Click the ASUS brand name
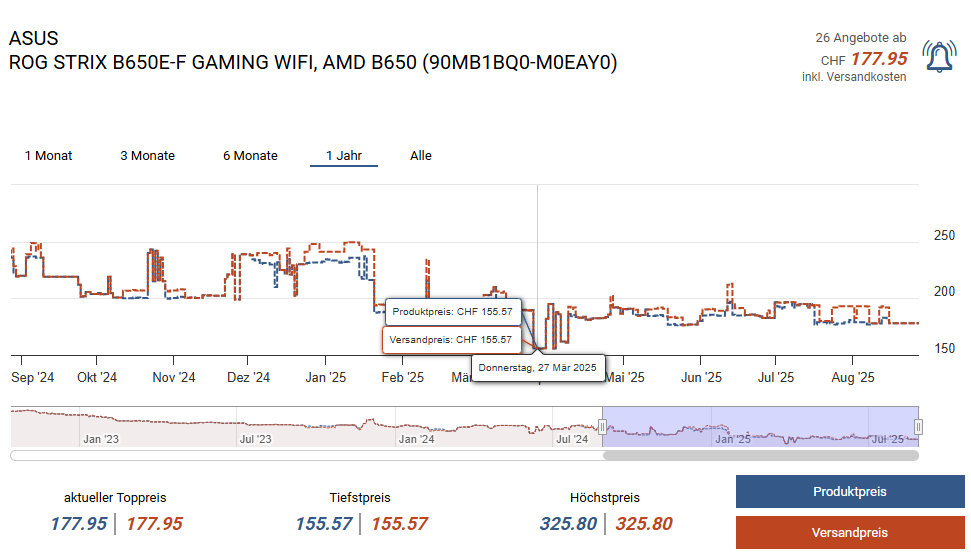Screen dimensions: 971x553 (x=33, y=38)
